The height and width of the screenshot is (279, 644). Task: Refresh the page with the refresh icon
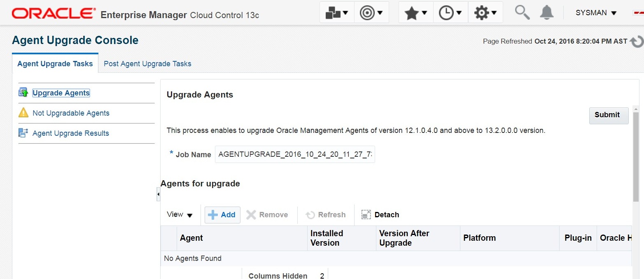(x=637, y=42)
